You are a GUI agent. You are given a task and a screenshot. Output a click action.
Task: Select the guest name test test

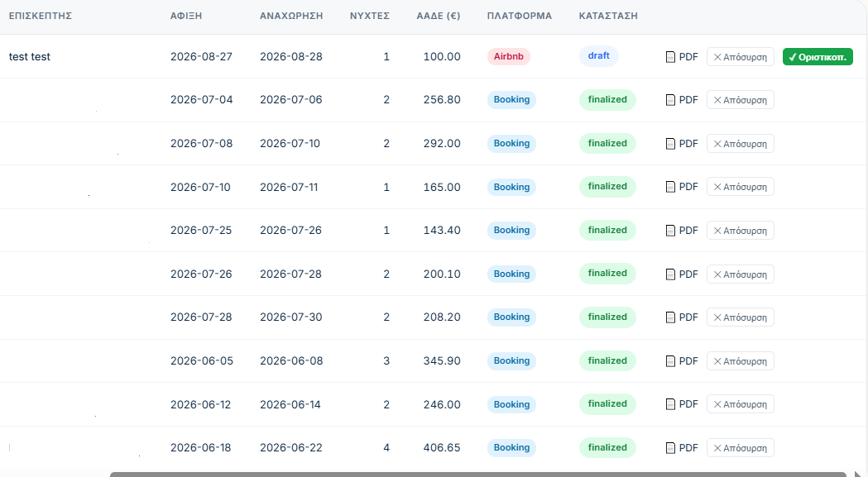pos(29,56)
